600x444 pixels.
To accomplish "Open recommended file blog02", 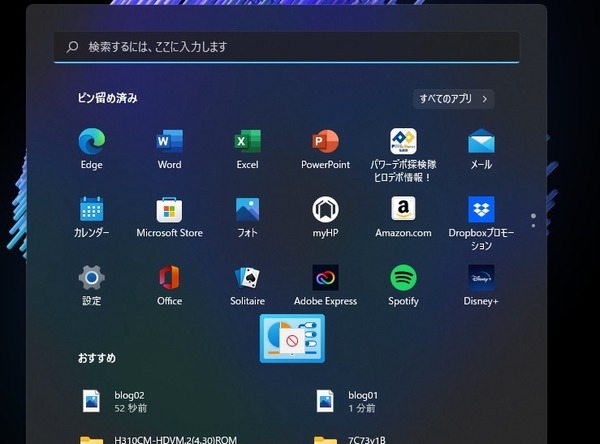I will click(115, 401).
